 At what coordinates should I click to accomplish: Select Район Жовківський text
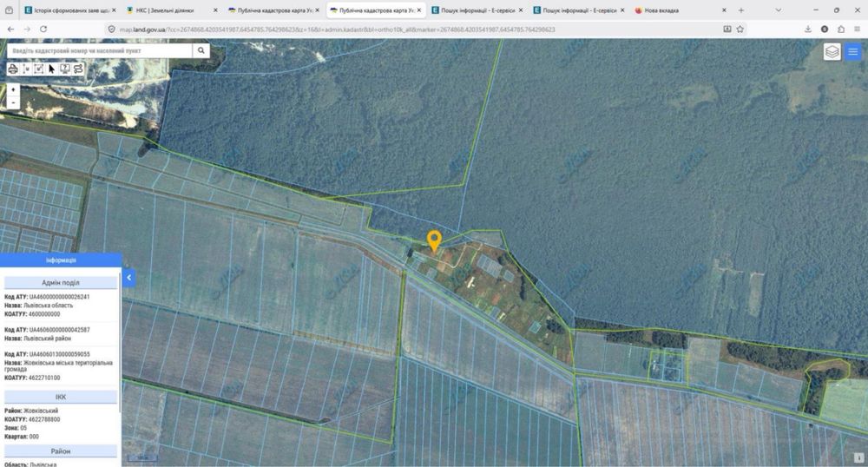pos(31,411)
